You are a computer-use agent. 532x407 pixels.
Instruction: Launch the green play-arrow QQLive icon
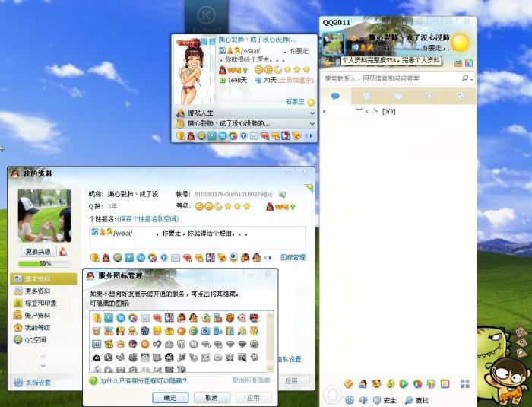(404, 384)
